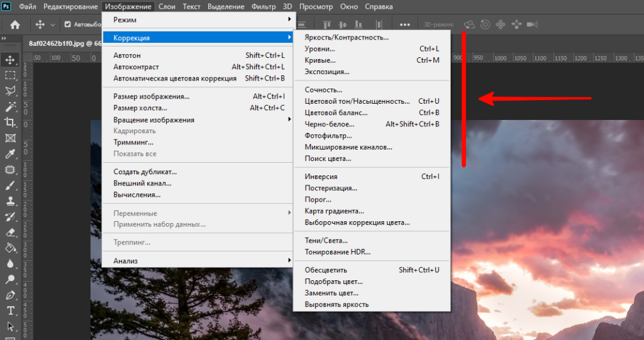The height and width of the screenshot is (340, 644).
Task: Select the Rectangular Marquee tool
Action: coord(11,75)
